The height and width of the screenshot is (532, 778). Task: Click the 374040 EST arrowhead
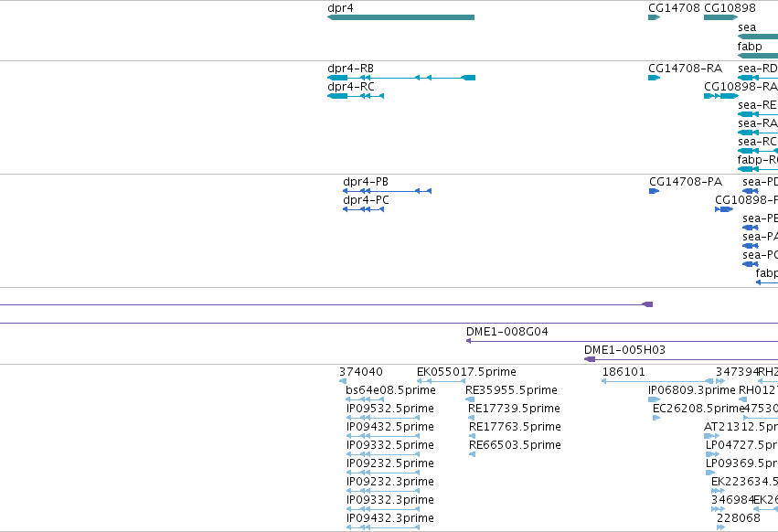(x=343, y=381)
